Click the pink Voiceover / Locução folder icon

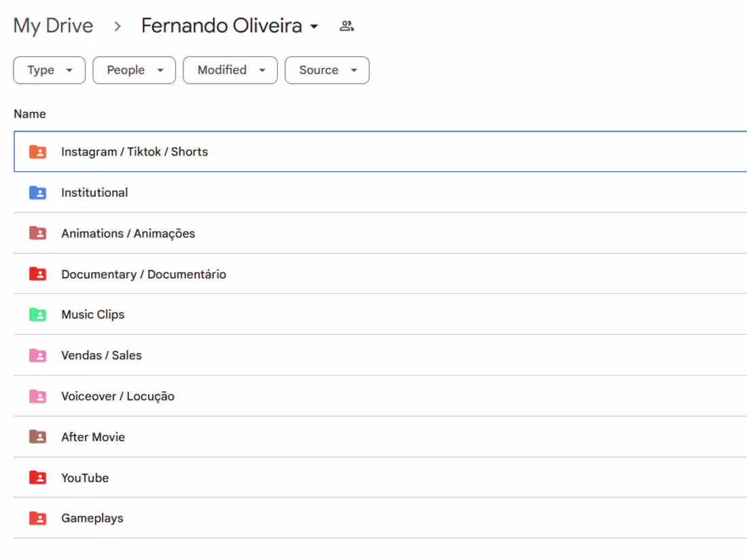click(37, 396)
